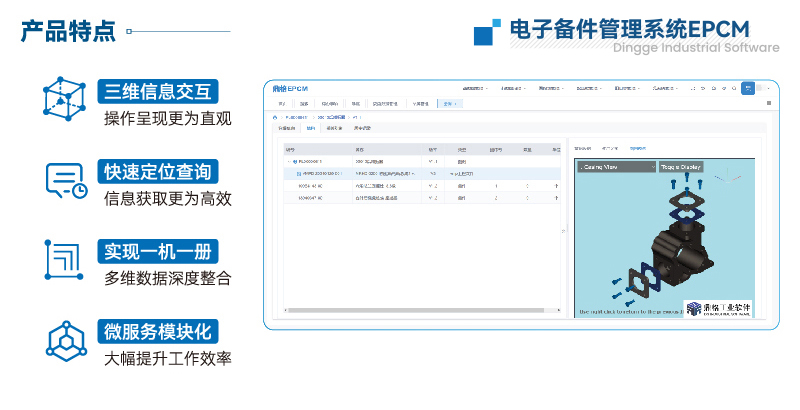
Task: Select the active blue tab above the 3D viewer
Action: click(x=637, y=148)
